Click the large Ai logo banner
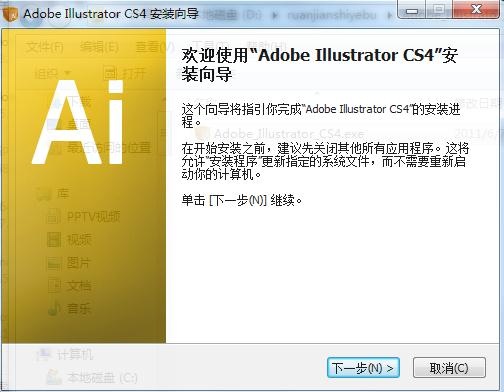This screenshot has height=392, width=504. pyautogui.click(x=83, y=186)
